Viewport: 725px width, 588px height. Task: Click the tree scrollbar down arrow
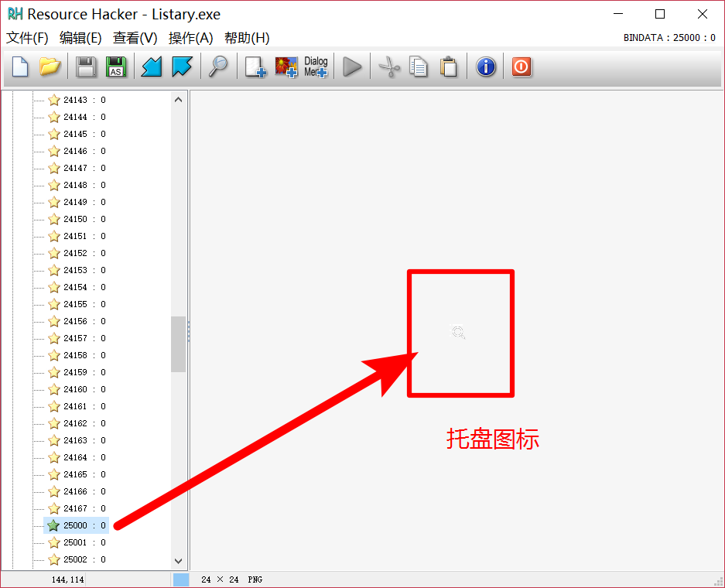pos(178,561)
